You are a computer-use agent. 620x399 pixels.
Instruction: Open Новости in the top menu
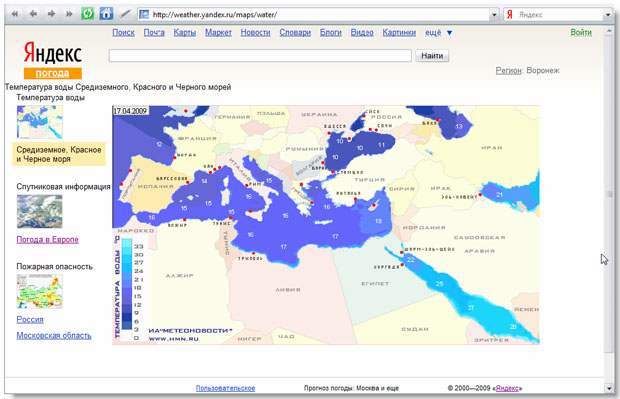255,33
